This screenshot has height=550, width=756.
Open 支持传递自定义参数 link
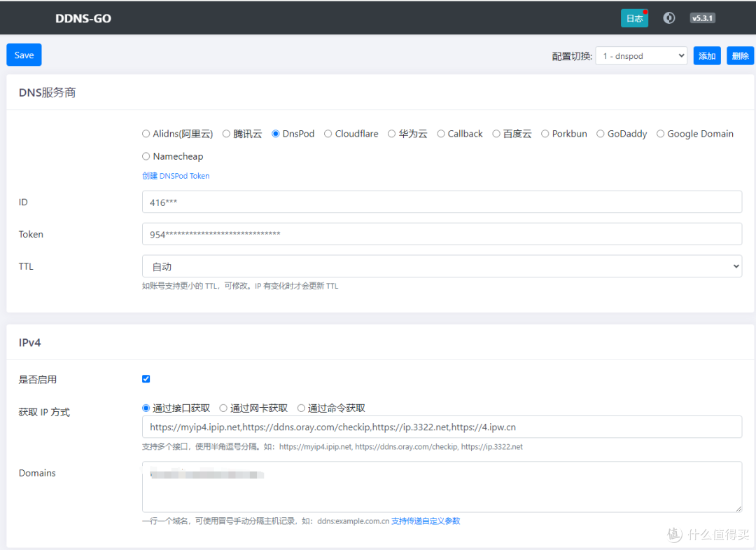(426, 521)
